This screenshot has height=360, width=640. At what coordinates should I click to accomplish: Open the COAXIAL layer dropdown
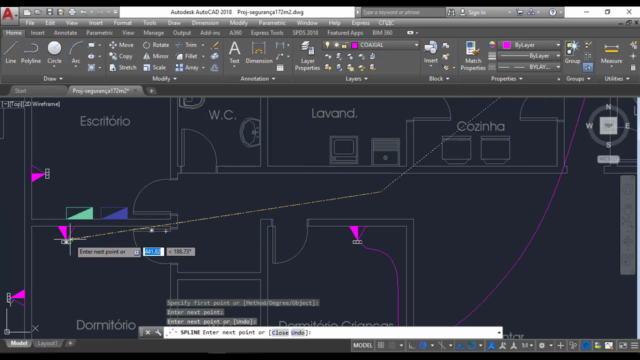(x=416, y=45)
